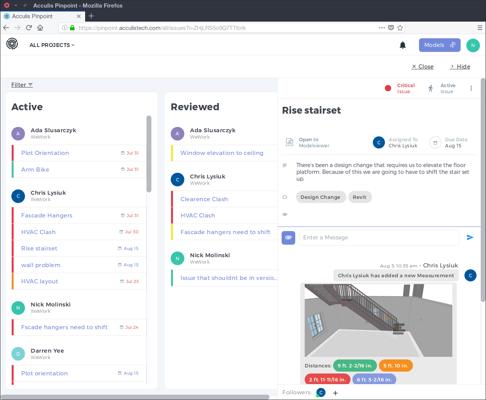Screen dimensions: 486x400
Task: Open the user avatar in the header
Action: (473, 45)
